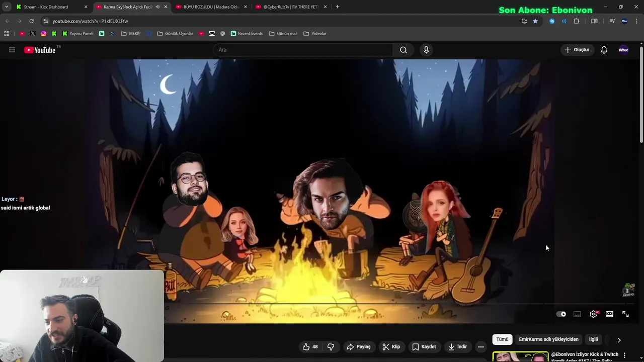
Task: Open the Chrome apps grid bookmark
Action: [x=7, y=34]
